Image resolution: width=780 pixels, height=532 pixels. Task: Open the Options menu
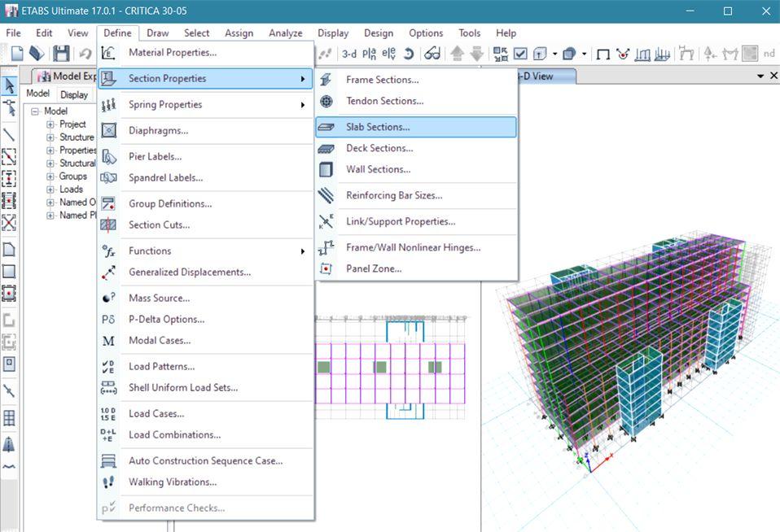426,33
